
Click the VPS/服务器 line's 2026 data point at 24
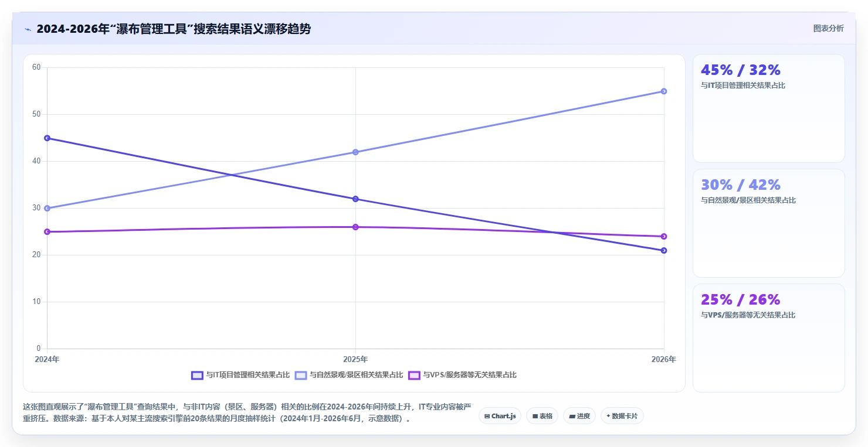664,237
